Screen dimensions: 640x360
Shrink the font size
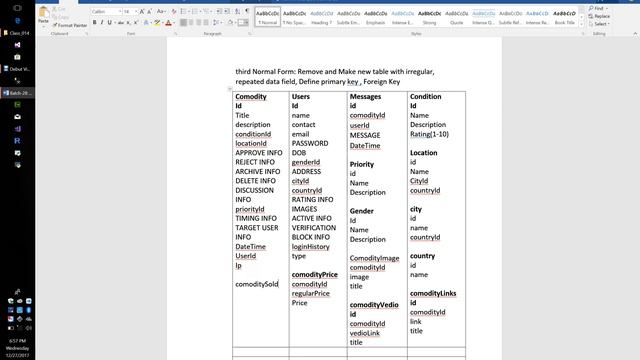(149, 11)
